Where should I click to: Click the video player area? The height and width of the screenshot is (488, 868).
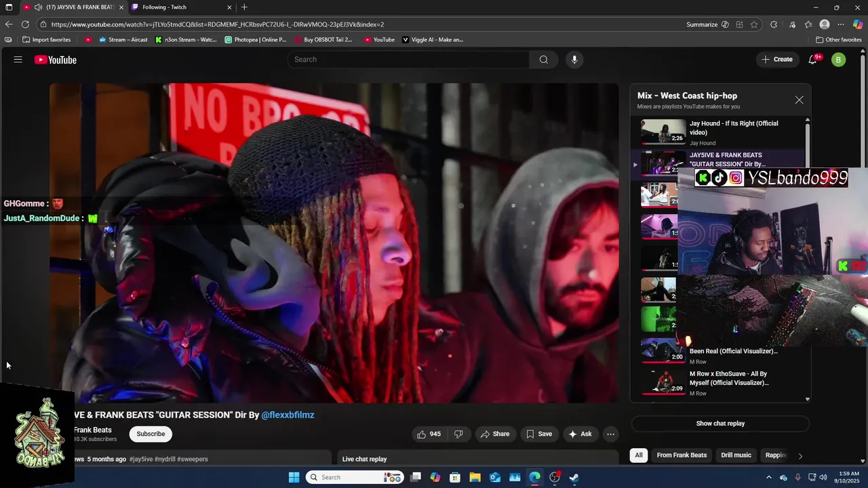tap(334, 243)
